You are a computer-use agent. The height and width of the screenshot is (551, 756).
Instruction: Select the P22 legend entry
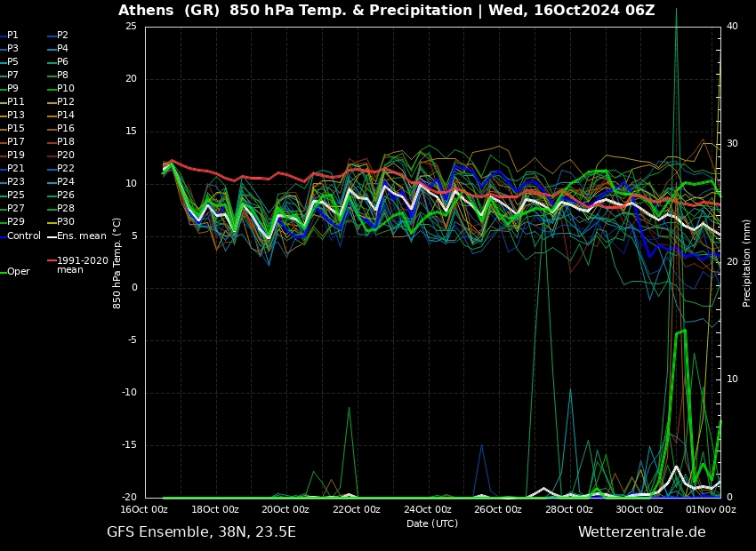(66, 168)
